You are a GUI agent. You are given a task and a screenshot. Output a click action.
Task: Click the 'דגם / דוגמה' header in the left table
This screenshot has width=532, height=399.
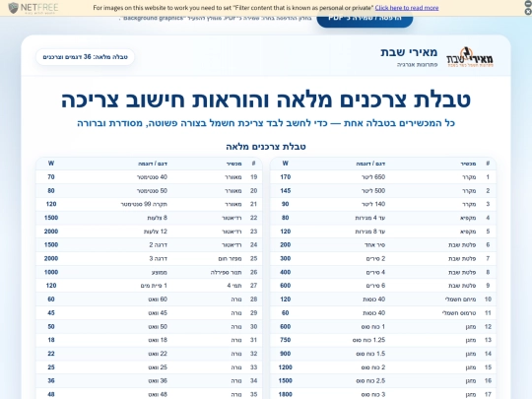pos(153,164)
